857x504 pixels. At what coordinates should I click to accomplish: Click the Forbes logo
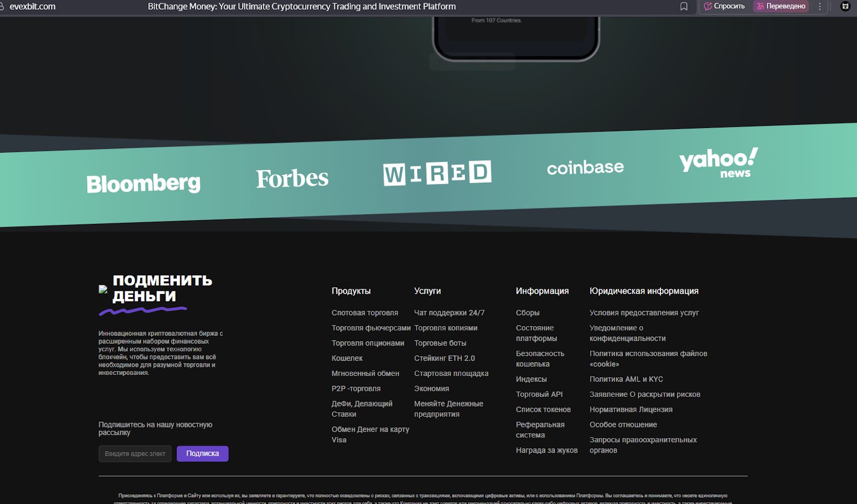(292, 178)
